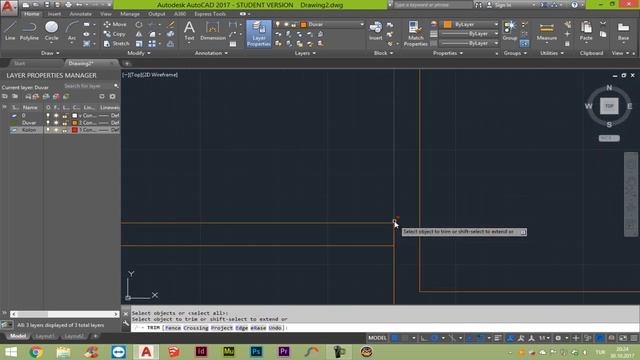Select the Circle tool

click(x=51, y=31)
